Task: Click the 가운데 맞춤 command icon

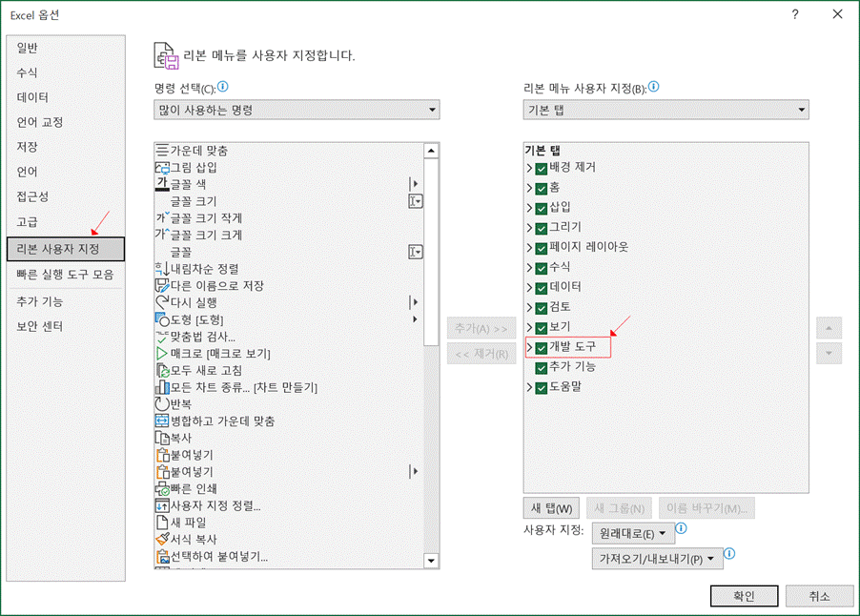Action: (162, 151)
